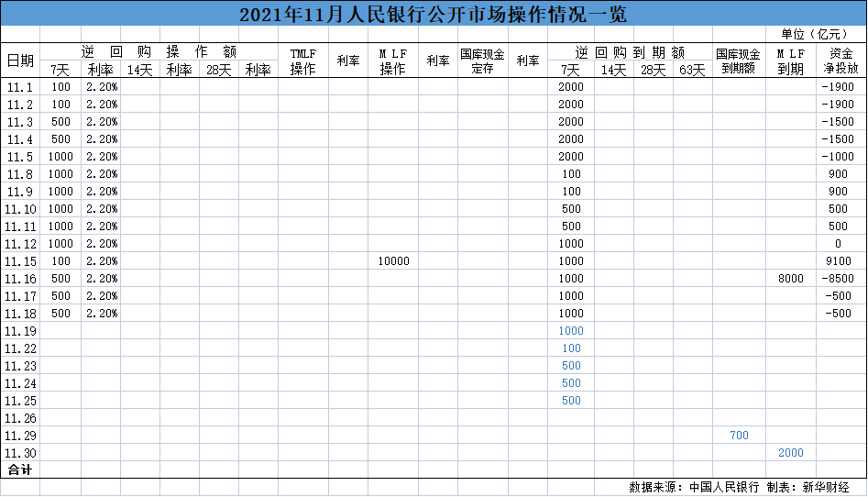Screen dimensions: 868x497
Task: Select the 63天 maturity column header
Action: click(692, 70)
